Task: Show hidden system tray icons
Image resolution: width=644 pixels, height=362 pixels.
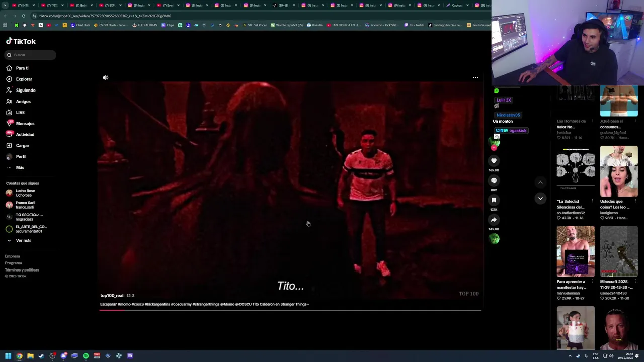Action: point(570,356)
